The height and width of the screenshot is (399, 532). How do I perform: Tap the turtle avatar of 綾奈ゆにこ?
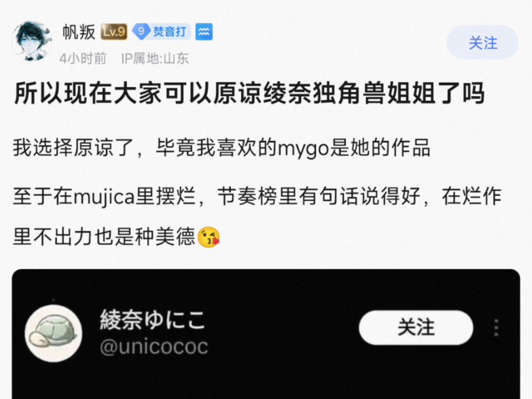[53, 333]
